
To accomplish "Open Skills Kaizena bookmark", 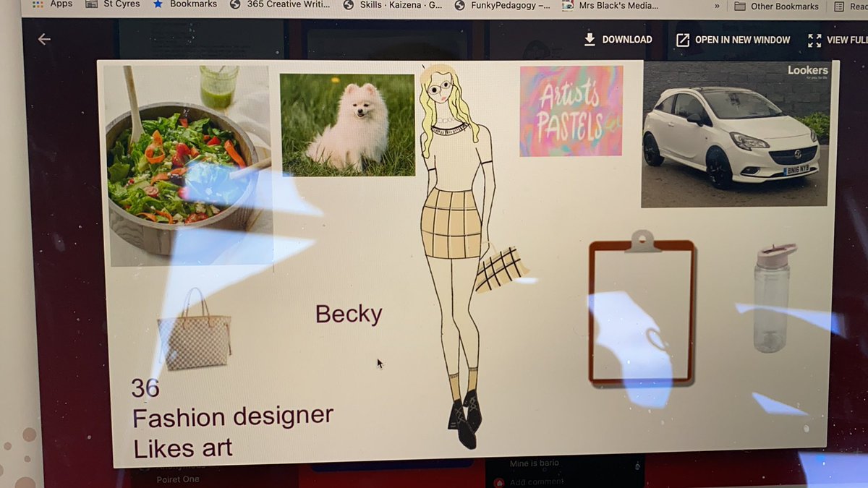I will [x=393, y=5].
